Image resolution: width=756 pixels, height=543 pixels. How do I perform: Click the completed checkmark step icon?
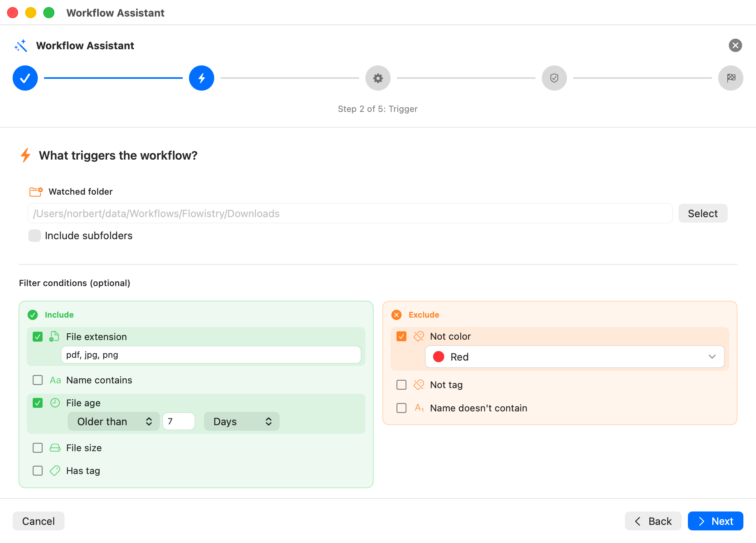coord(25,78)
